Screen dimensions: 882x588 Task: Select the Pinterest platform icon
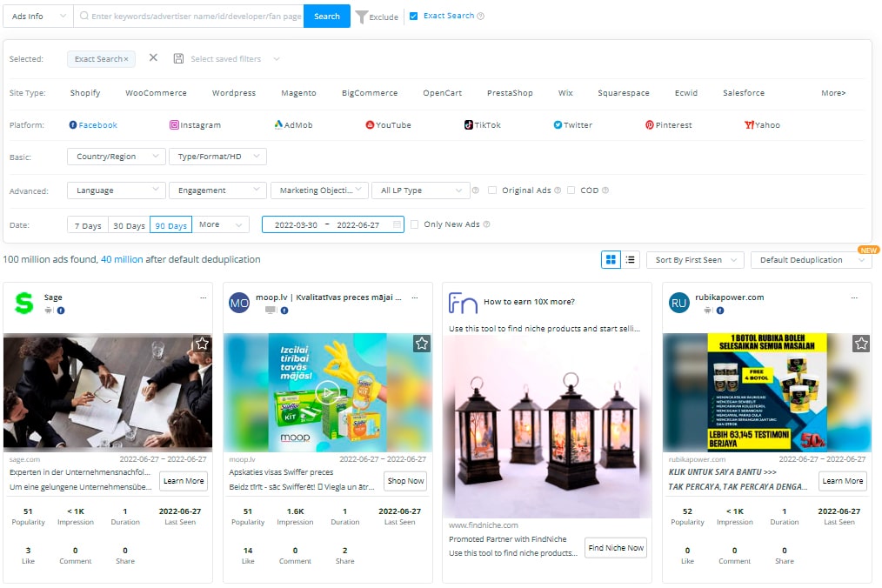click(x=650, y=125)
